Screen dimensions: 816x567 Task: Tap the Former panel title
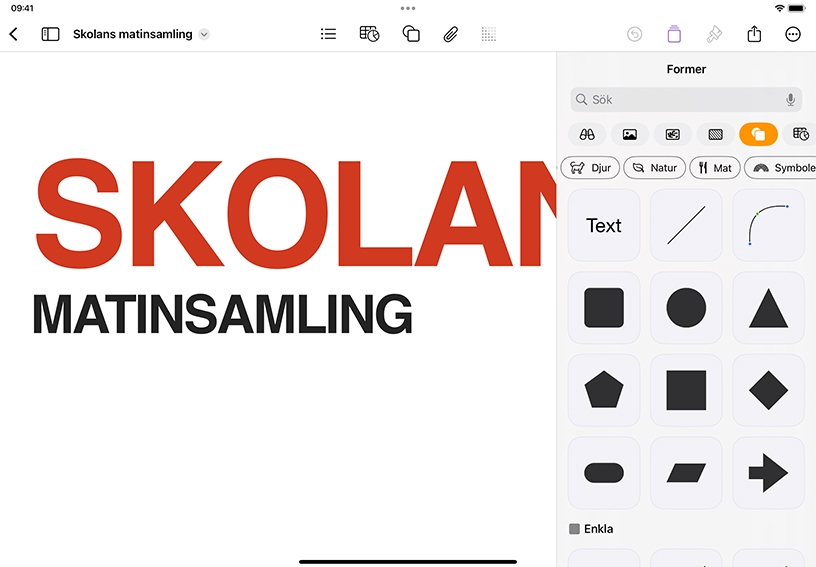pos(686,69)
